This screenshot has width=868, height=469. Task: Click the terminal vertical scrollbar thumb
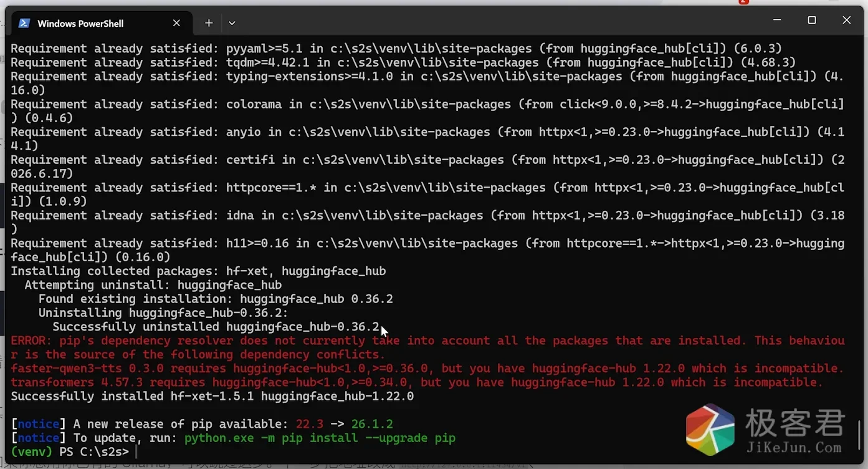859,437
